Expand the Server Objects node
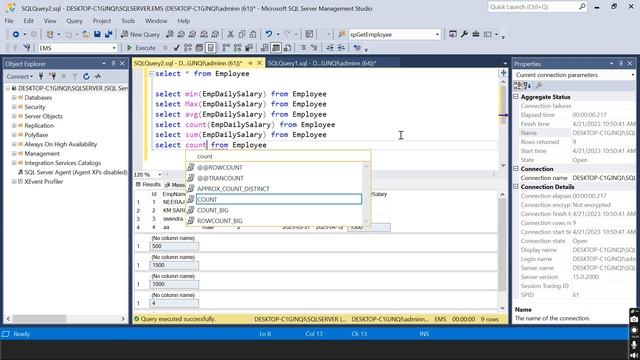 (x=14, y=116)
